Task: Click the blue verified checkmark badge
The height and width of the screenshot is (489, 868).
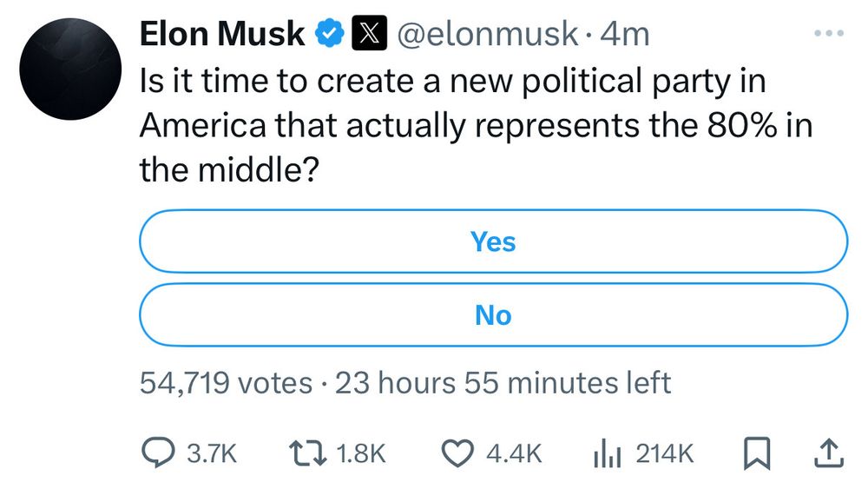Action: [330, 34]
